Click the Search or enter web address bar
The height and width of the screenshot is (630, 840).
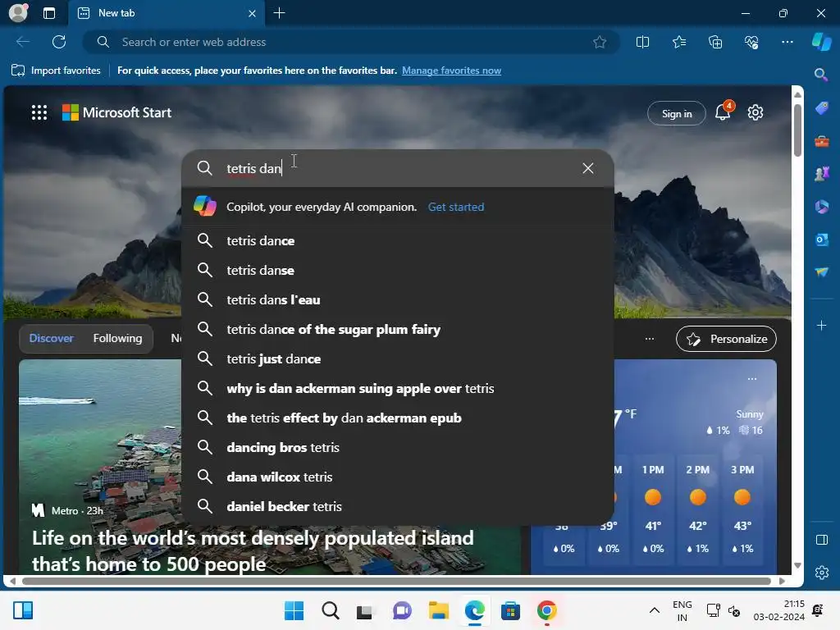[x=351, y=42]
